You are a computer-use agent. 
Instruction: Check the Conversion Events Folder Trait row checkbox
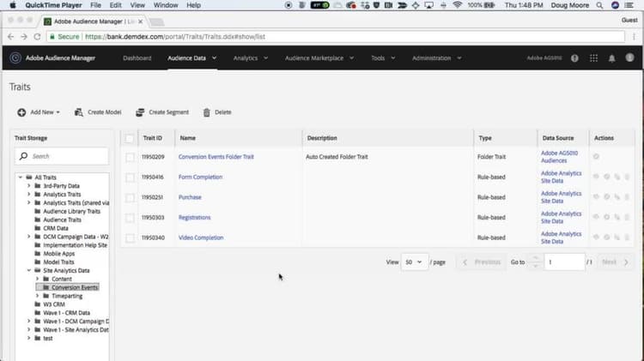[x=130, y=157]
